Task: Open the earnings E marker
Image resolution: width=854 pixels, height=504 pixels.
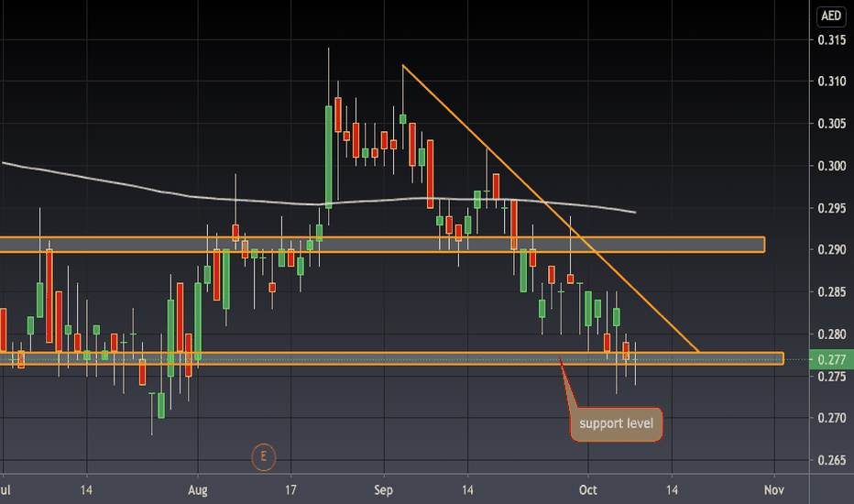Action: [x=264, y=456]
